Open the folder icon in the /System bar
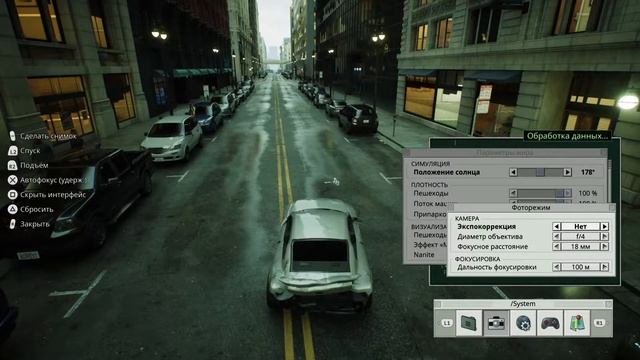The height and width of the screenshot is (360, 640). [x=469, y=323]
